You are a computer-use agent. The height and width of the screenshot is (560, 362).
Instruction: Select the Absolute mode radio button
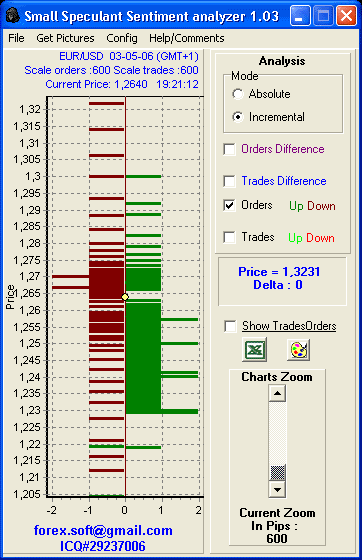point(237,94)
